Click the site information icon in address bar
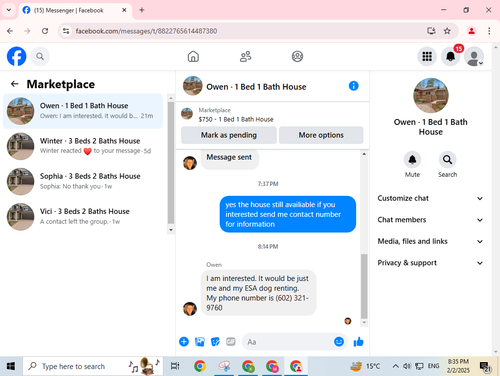 coord(66,31)
